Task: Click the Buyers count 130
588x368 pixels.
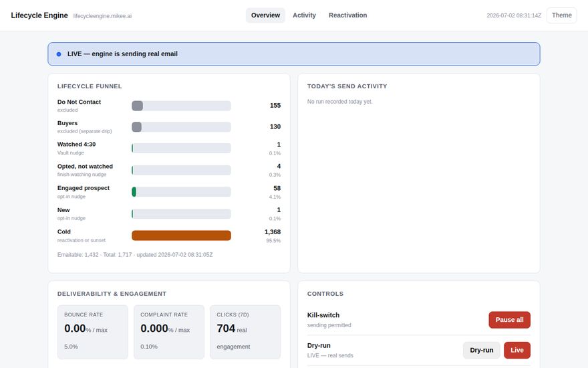Action: (x=275, y=126)
